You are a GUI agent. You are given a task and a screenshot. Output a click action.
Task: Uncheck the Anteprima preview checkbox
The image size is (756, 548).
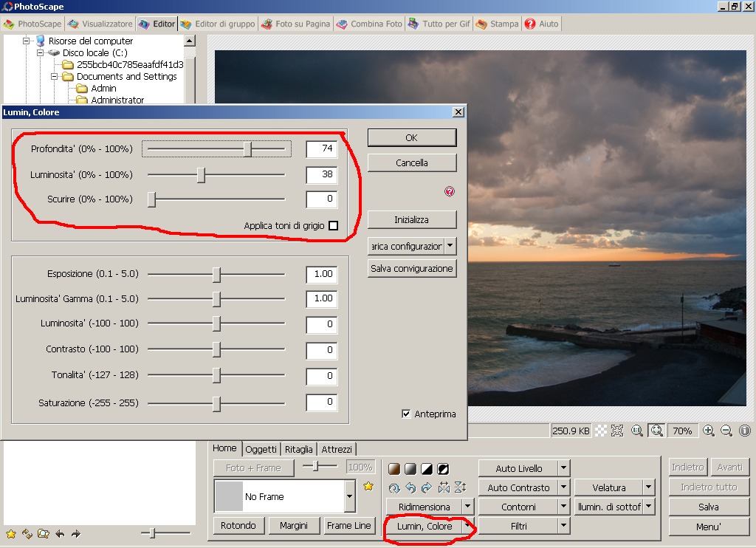click(406, 414)
